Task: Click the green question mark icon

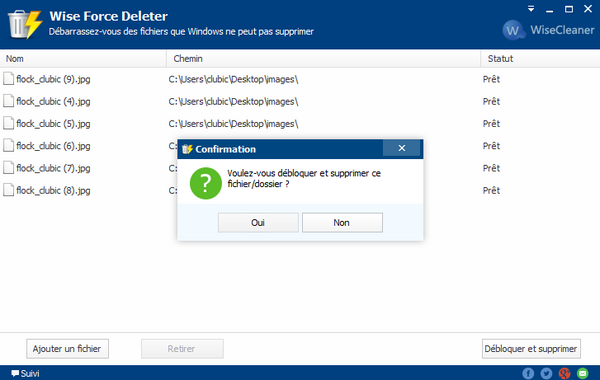Action: tap(205, 183)
